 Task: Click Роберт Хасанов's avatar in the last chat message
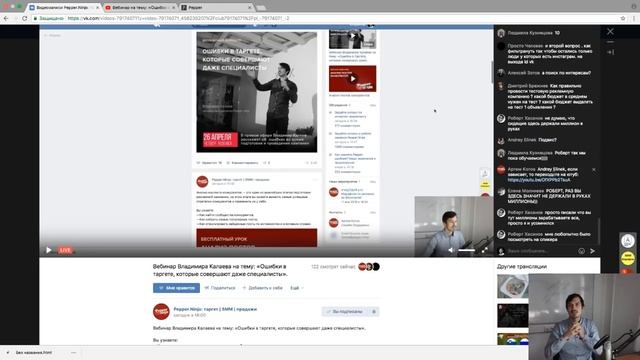coord(501,235)
